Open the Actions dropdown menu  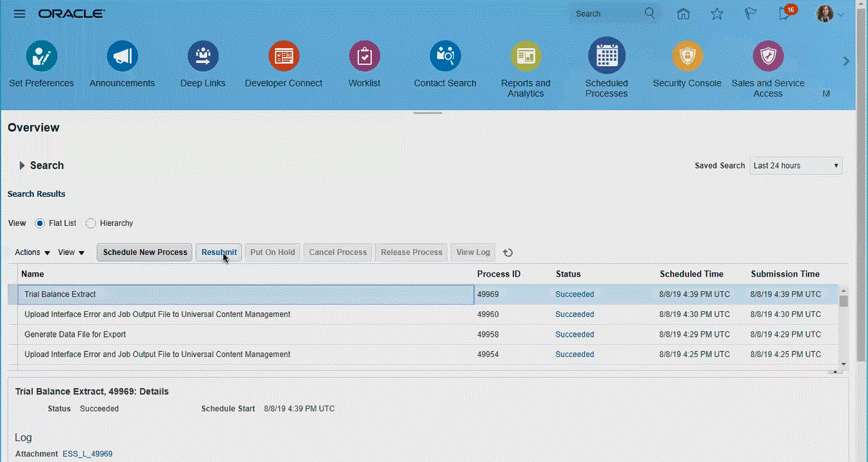pos(33,253)
